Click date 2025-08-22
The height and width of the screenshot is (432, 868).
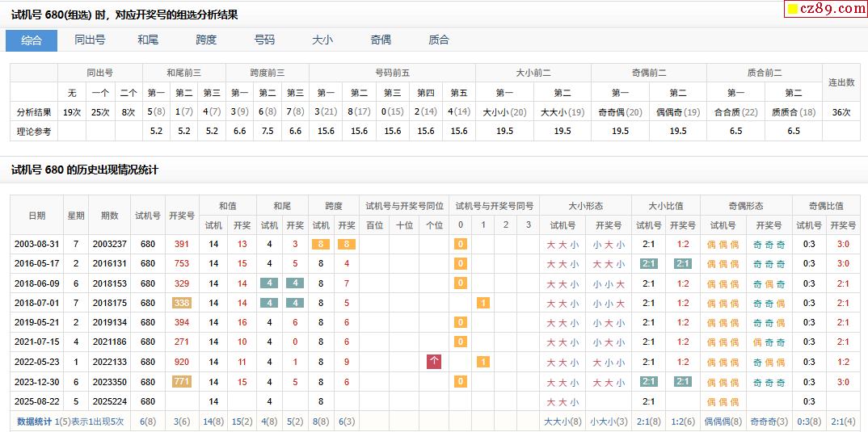(x=37, y=401)
